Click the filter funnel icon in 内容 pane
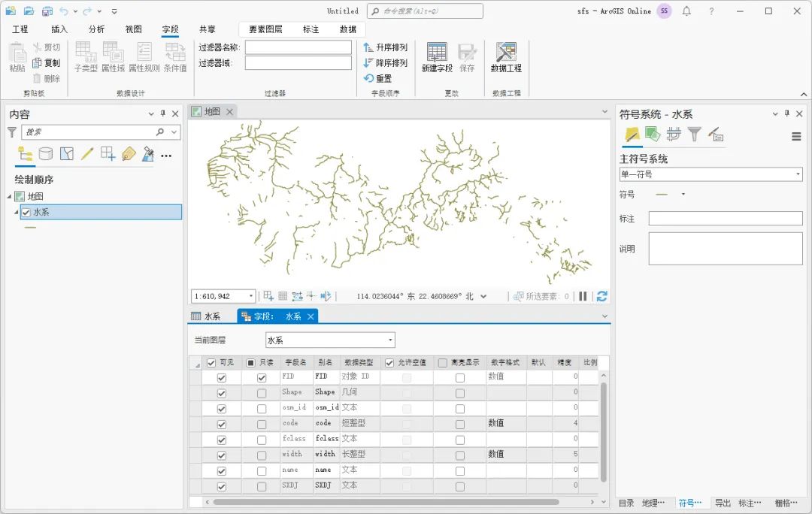 pyautogui.click(x=12, y=132)
